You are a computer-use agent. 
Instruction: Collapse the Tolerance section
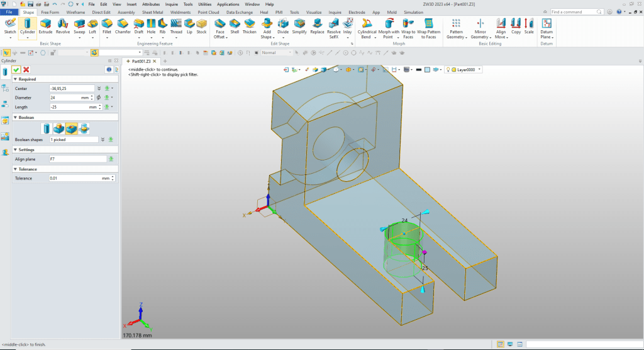pyautogui.click(x=15, y=169)
